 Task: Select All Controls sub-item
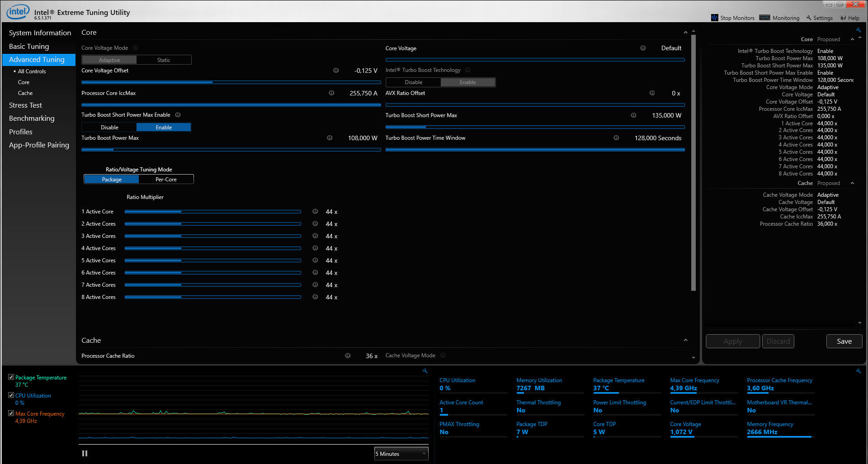pyautogui.click(x=32, y=71)
